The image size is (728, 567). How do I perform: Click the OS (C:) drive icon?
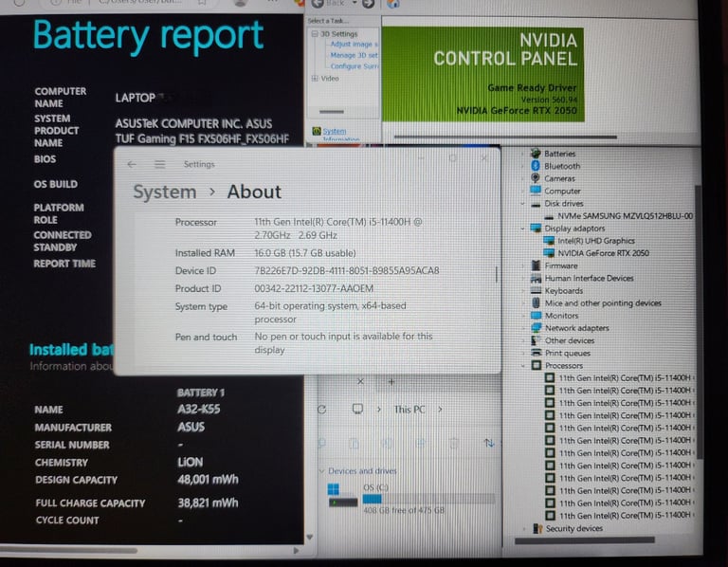click(x=342, y=496)
